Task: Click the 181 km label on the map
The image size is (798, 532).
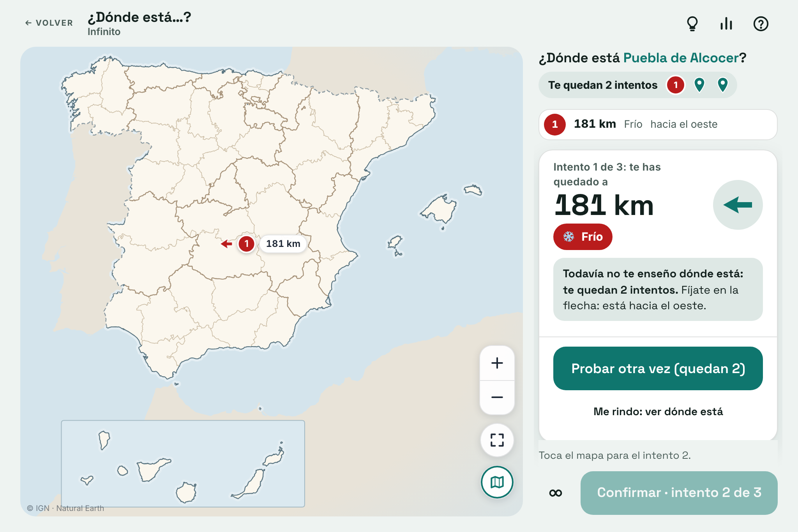Action: 283,244
